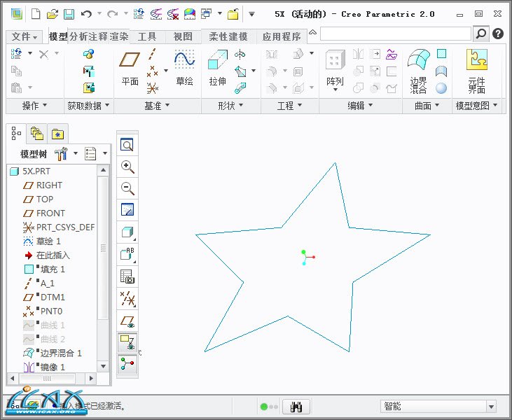Open the 文件 menu
The width and height of the screenshot is (512, 420).
click(x=25, y=37)
